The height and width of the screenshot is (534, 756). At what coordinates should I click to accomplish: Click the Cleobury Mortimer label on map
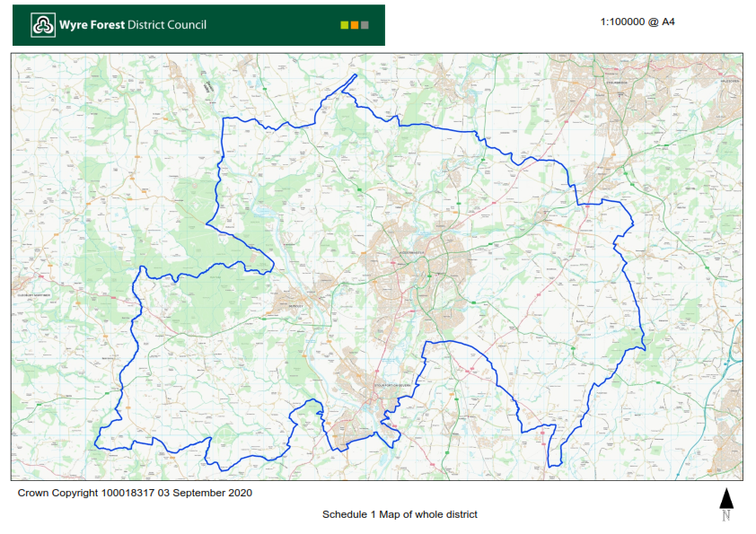tap(34, 295)
